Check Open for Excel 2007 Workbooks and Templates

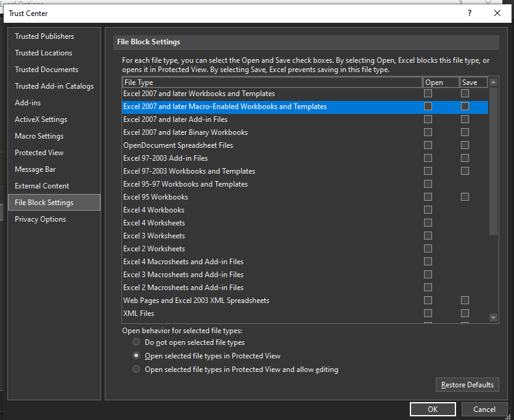[428, 94]
